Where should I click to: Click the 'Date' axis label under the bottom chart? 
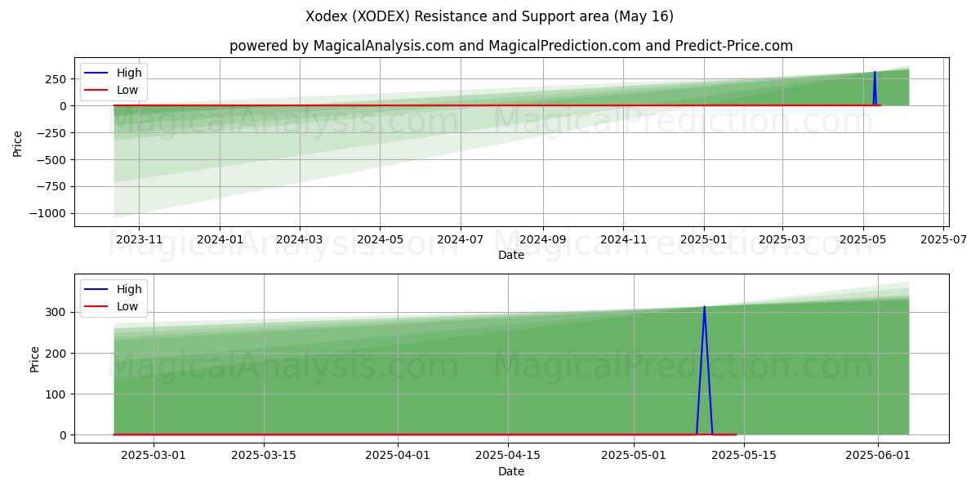511,471
